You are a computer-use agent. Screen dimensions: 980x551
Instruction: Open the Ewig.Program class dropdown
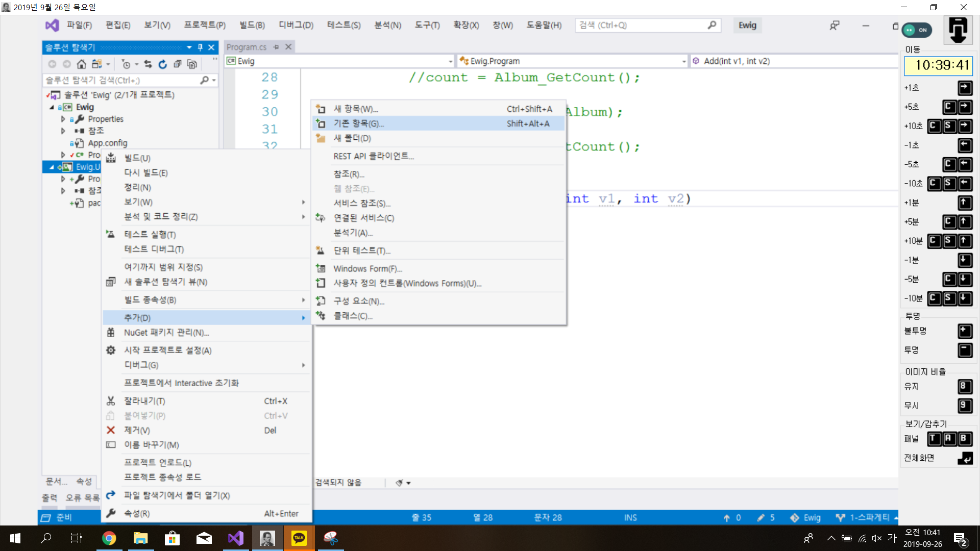(683, 61)
